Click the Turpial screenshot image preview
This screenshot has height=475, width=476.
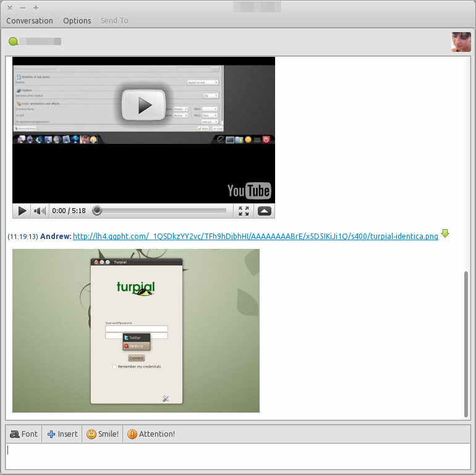(x=136, y=330)
